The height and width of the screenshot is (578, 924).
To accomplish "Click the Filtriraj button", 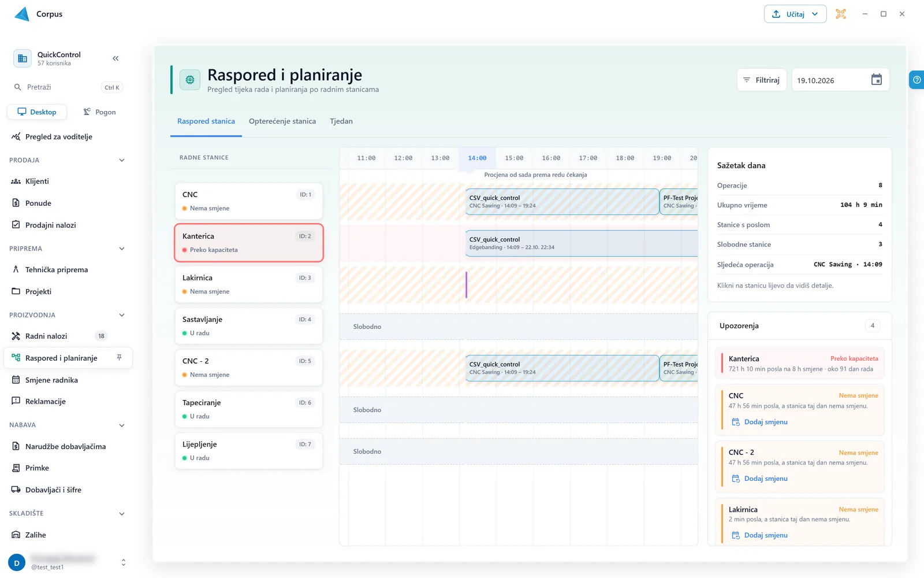I will tap(762, 80).
